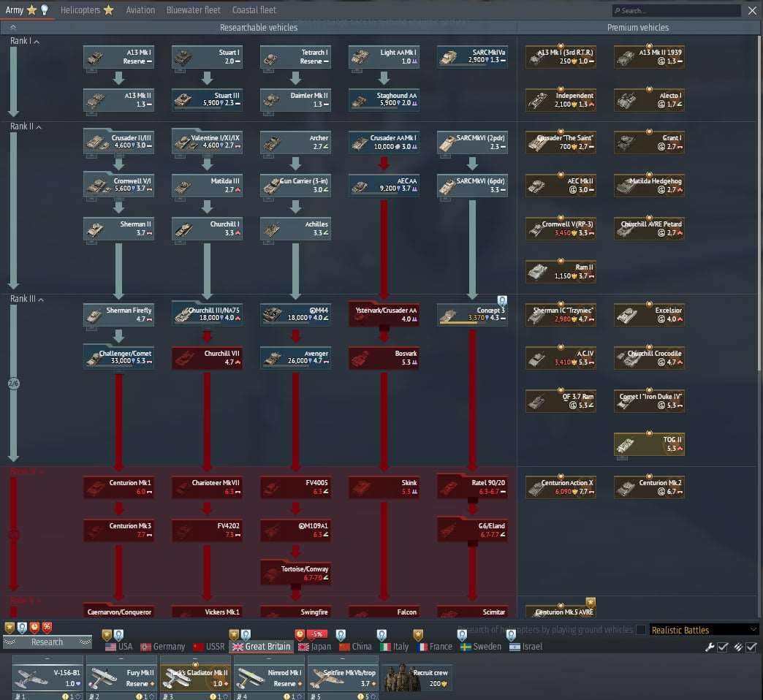
Task: Click the Concept 3 vehicle icon
Action: coord(448,316)
